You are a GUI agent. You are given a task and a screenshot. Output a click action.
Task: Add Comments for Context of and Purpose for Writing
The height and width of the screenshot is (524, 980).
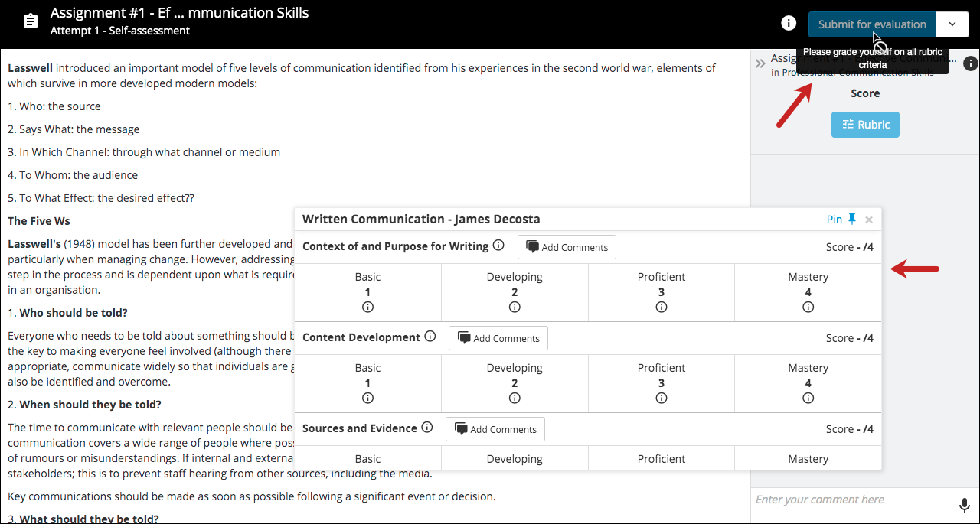(567, 247)
